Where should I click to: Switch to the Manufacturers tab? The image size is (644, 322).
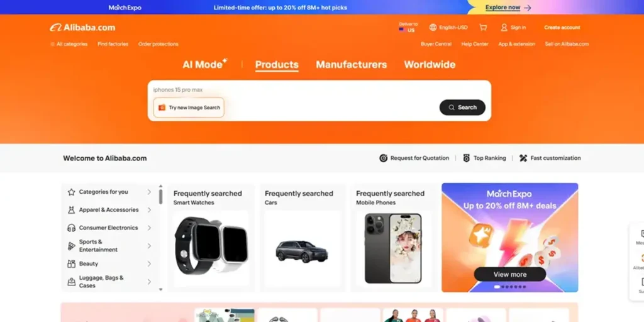tap(351, 65)
